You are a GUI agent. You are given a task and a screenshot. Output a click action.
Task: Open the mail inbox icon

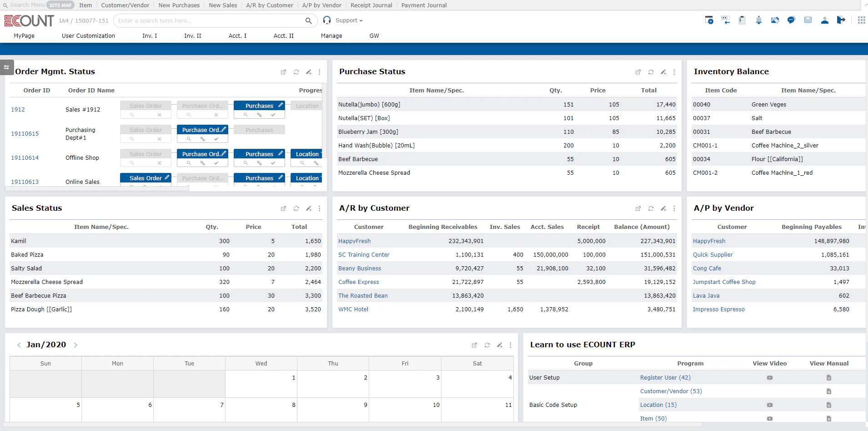coord(808,20)
